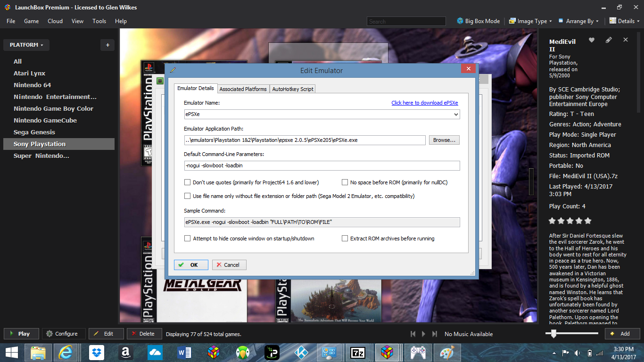Click the heart favorite icon for MediEvil II
644x362 pixels.
(592, 40)
